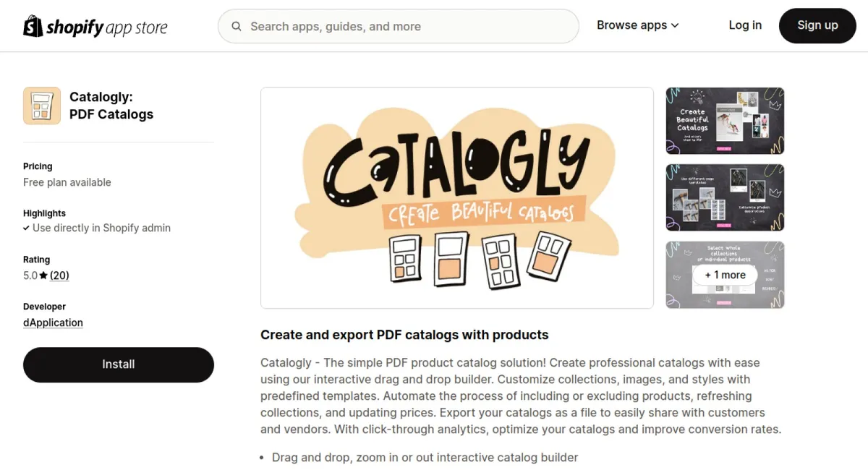Click the search apps input field
This screenshot has width=868, height=470.
398,26
